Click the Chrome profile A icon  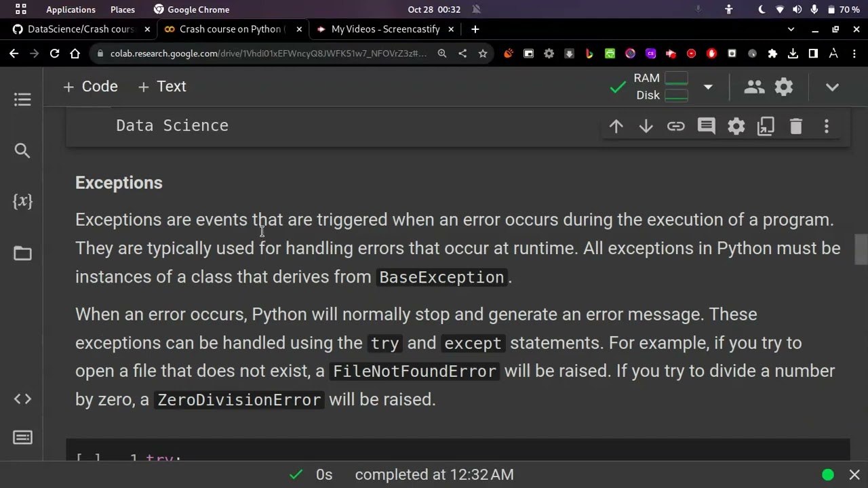coord(833,54)
